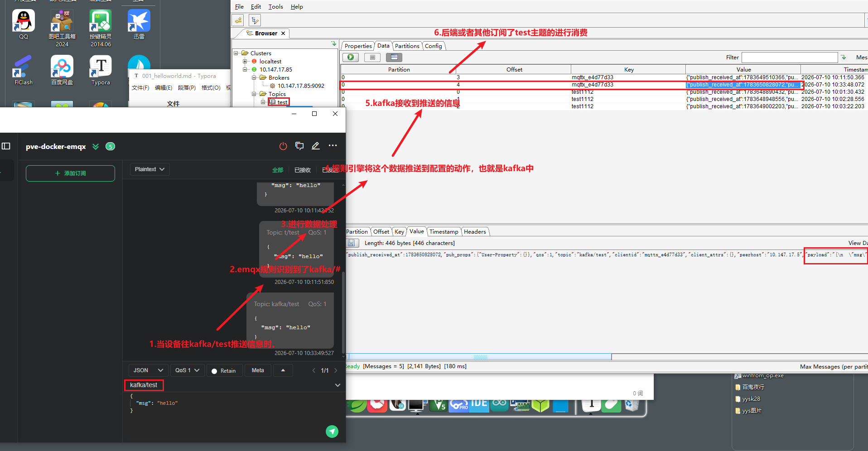The image size is (868, 451).
Task: Open the QoS 1 dropdown
Action: (188, 370)
